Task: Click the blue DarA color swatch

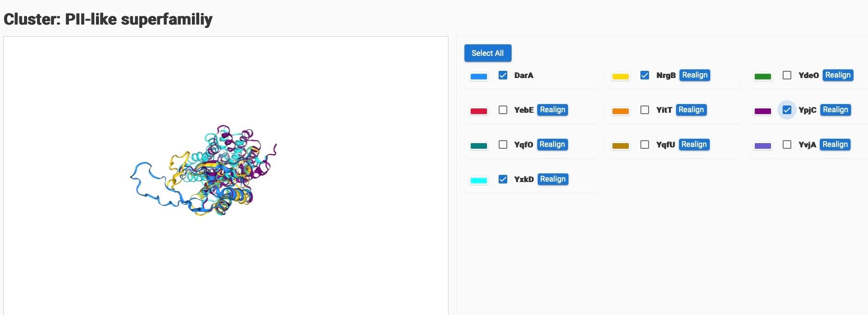Action: (x=478, y=76)
